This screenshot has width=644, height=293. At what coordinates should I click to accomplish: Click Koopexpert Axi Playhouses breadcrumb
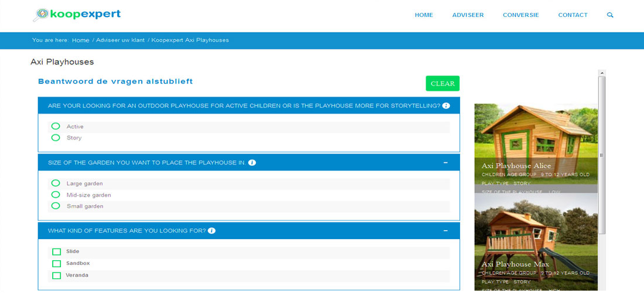tap(190, 40)
